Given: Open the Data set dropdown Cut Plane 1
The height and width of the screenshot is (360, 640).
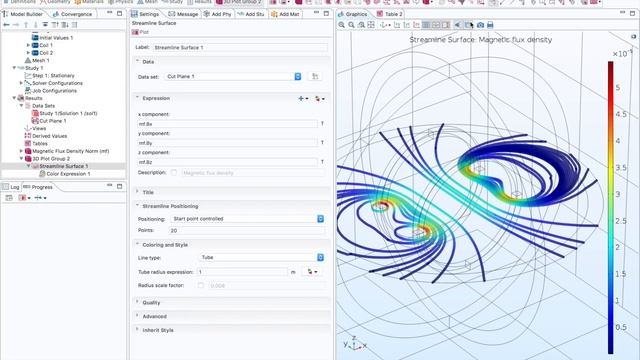Looking at the screenshot, I should [233, 76].
